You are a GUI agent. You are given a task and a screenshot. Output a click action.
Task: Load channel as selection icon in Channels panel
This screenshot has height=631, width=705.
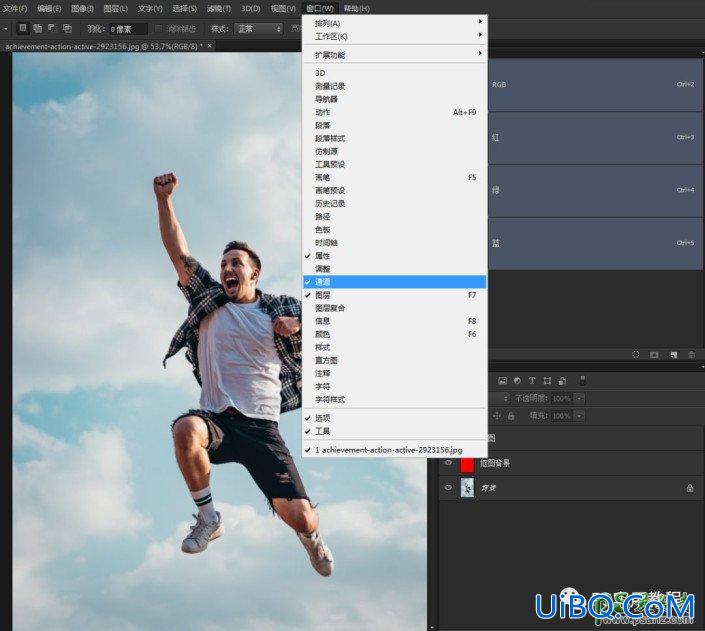click(x=635, y=355)
